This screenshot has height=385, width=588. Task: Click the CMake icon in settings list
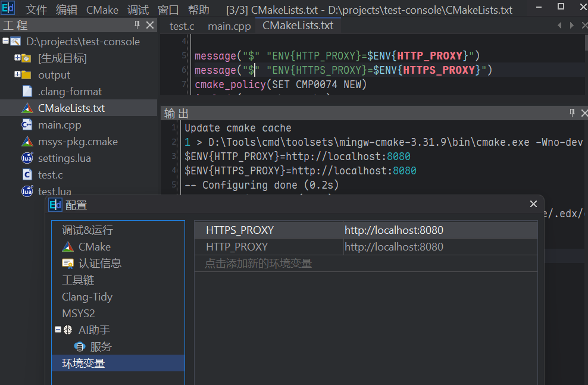click(x=68, y=247)
